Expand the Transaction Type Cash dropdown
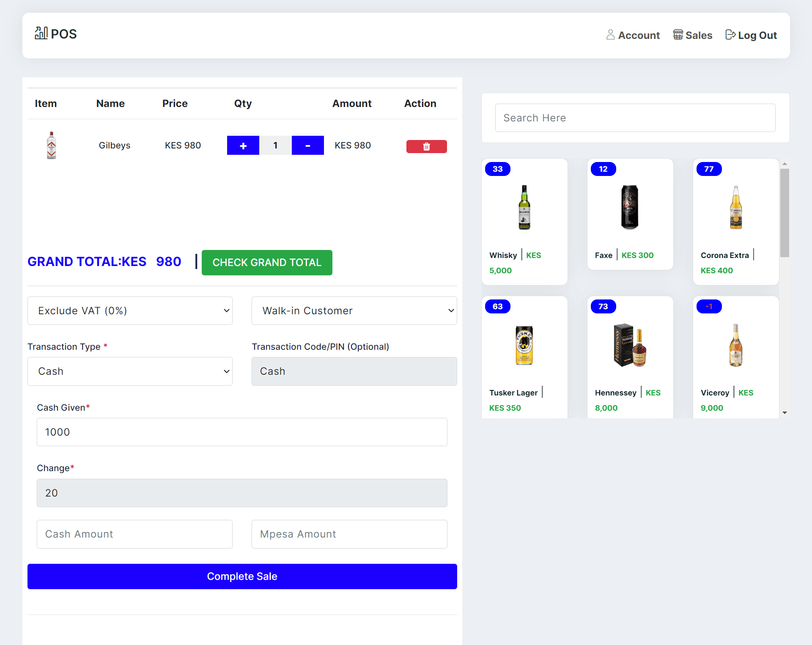Image resolution: width=812 pixels, height=645 pixels. 130,371
